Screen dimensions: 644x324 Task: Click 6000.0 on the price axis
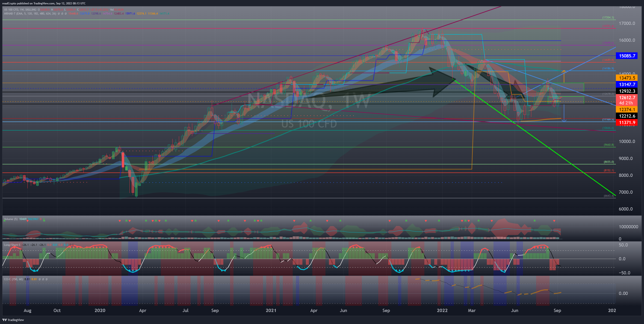click(x=626, y=209)
